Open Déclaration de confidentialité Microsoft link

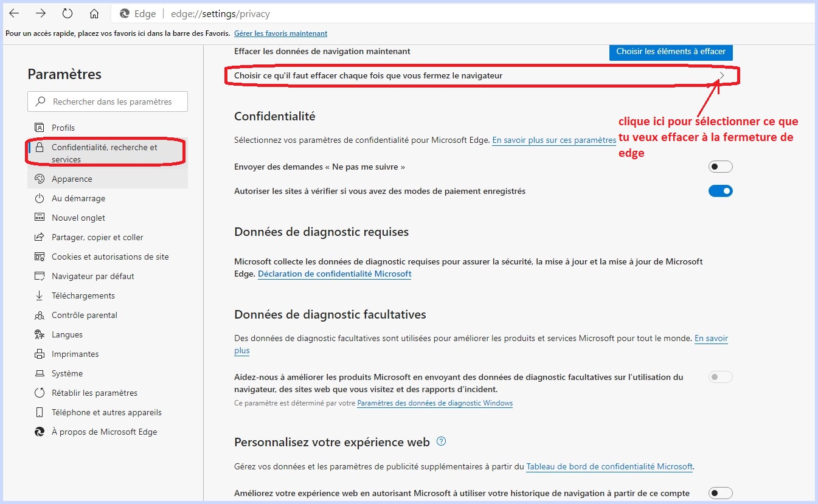tap(334, 274)
